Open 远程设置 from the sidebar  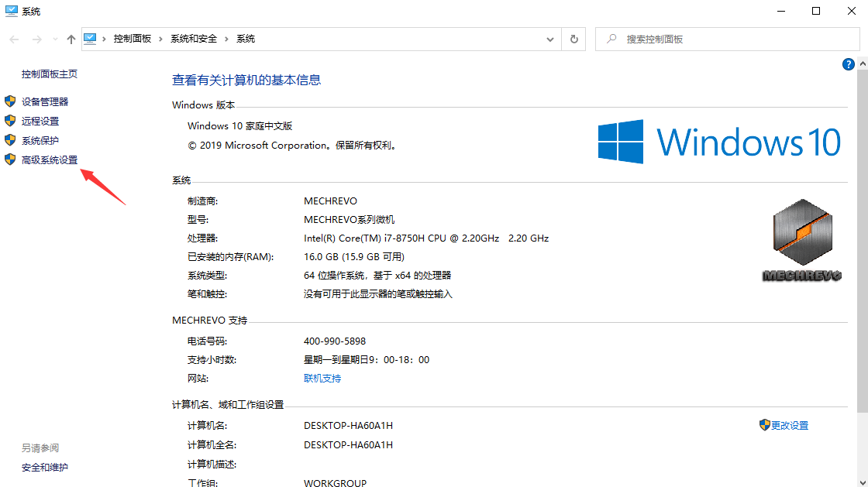tap(40, 121)
